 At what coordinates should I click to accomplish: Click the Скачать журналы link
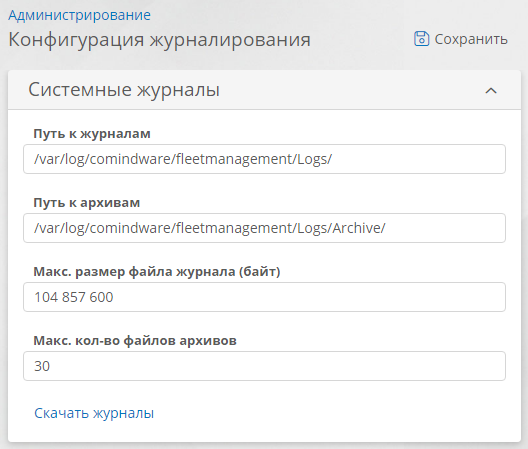(x=94, y=413)
